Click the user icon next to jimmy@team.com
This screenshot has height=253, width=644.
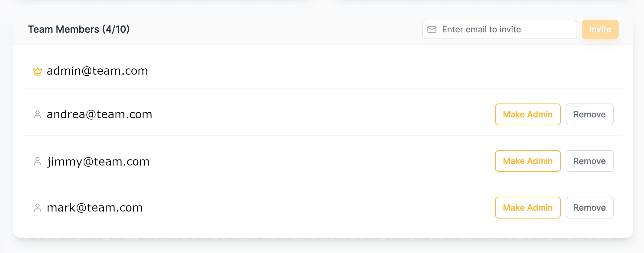[x=38, y=161]
